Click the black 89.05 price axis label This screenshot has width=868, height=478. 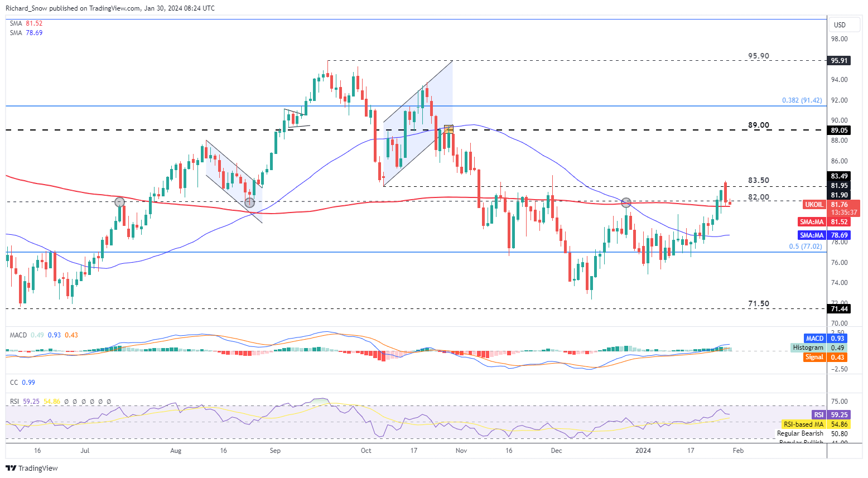(x=839, y=130)
